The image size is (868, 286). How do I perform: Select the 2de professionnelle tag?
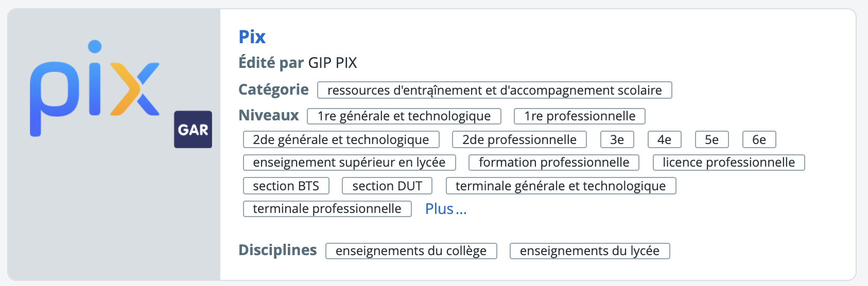pyautogui.click(x=519, y=139)
